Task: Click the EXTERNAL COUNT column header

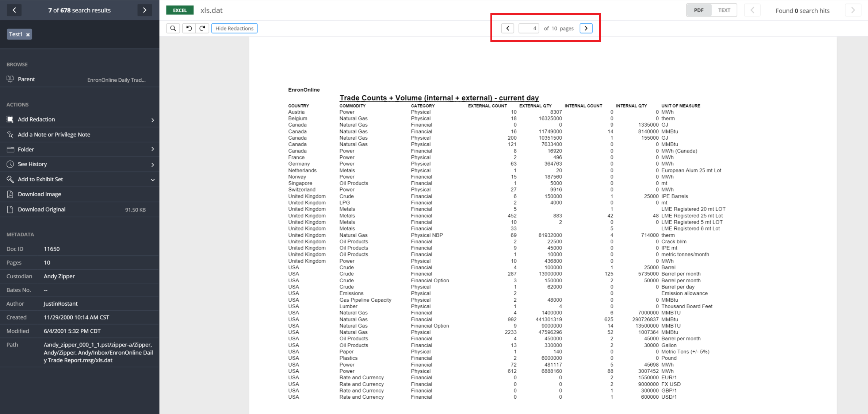Action: [487, 106]
